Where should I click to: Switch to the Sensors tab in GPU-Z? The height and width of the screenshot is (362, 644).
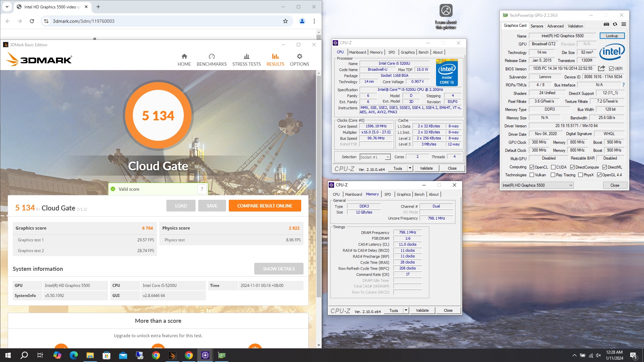537,26
